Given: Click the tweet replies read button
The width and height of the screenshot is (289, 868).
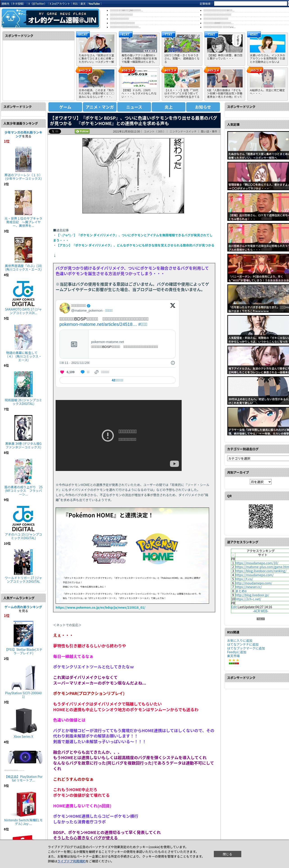Looking at the screenshot, I should [x=117, y=380].
